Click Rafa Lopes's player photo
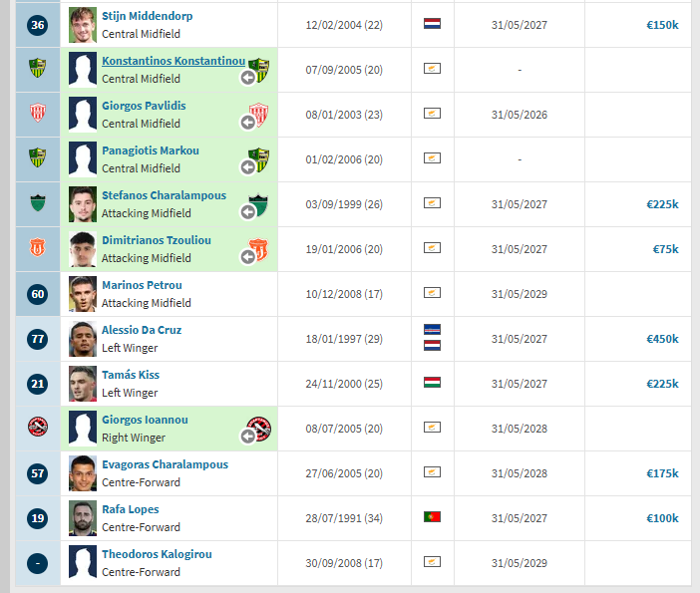The image size is (700, 593). click(83, 518)
